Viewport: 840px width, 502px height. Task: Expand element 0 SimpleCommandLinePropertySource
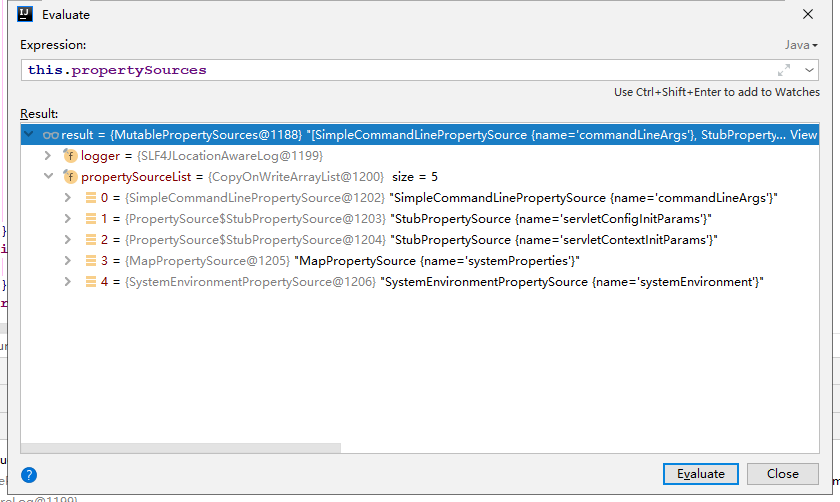[68, 198]
